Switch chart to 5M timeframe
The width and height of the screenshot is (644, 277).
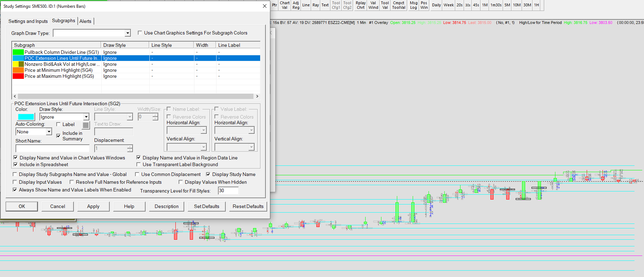click(x=507, y=5)
